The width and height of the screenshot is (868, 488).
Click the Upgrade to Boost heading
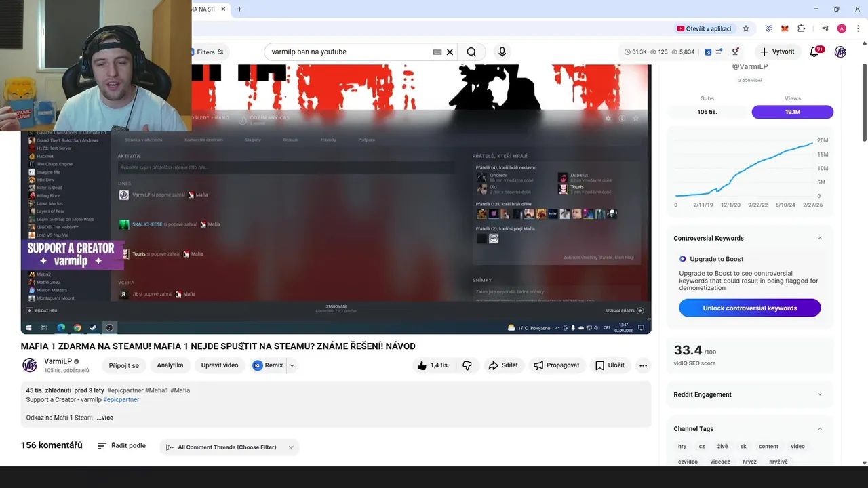click(x=716, y=259)
